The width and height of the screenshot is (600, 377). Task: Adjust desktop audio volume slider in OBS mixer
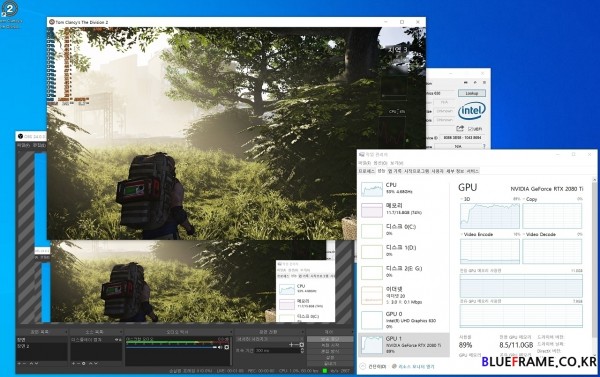tap(171, 347)
